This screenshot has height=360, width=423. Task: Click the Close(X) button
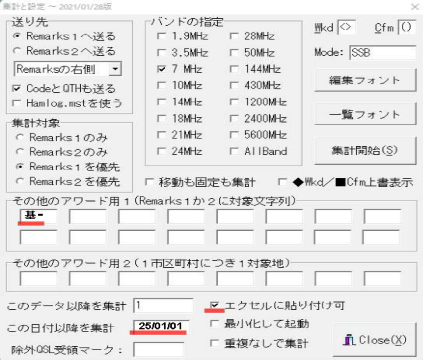(375, 340)
